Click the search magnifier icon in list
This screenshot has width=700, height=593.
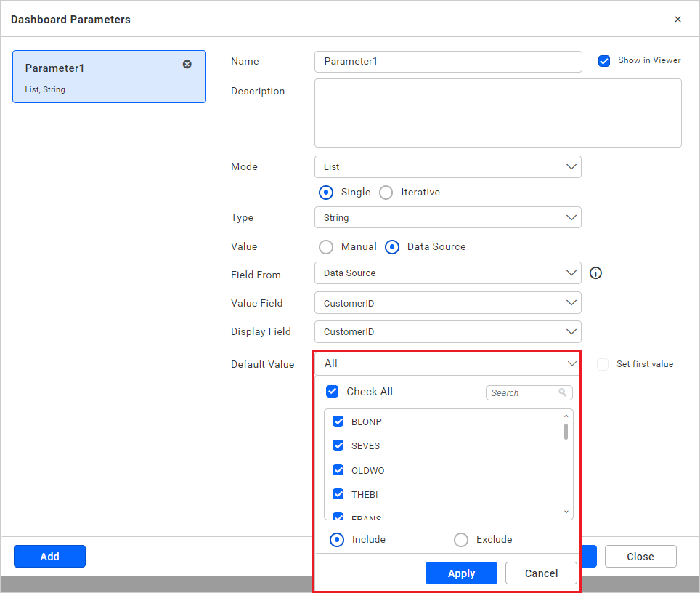[563, 392]
